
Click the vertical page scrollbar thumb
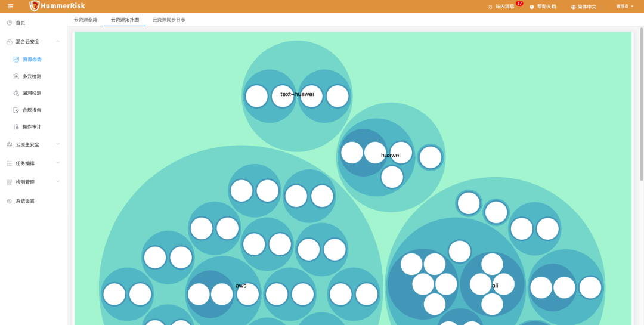pos(642,105)
